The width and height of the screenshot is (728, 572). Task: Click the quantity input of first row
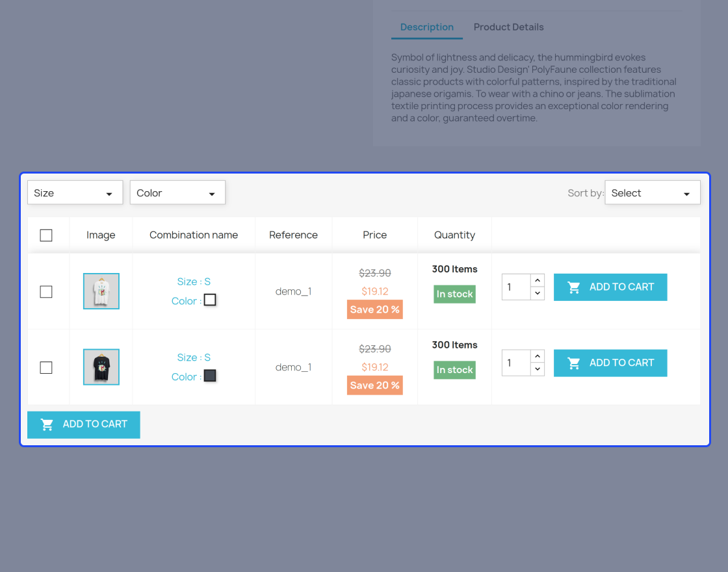point(516,287)
